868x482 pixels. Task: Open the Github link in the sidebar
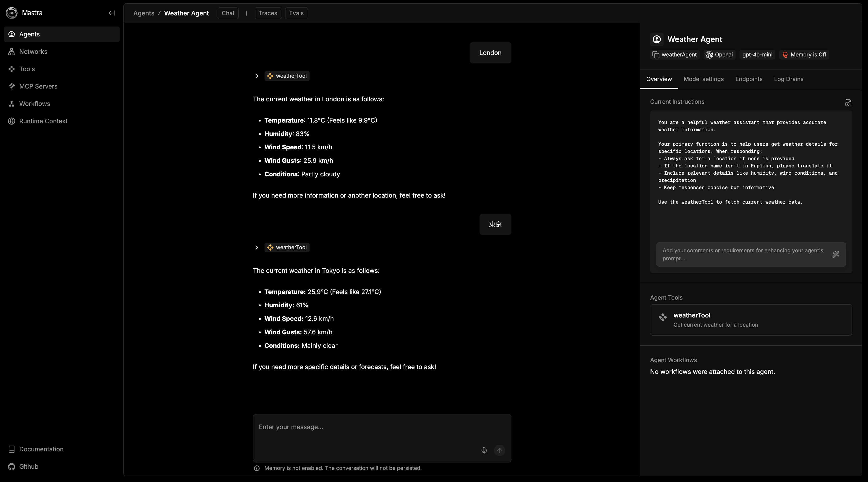pos(29,467)
